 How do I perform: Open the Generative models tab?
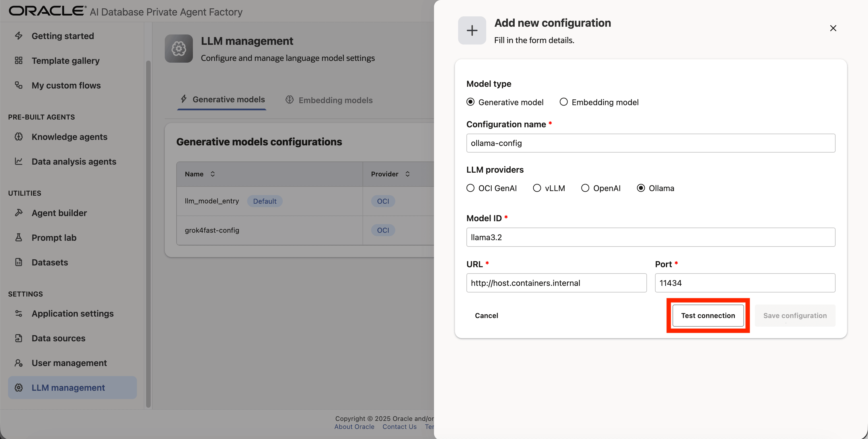222,99
